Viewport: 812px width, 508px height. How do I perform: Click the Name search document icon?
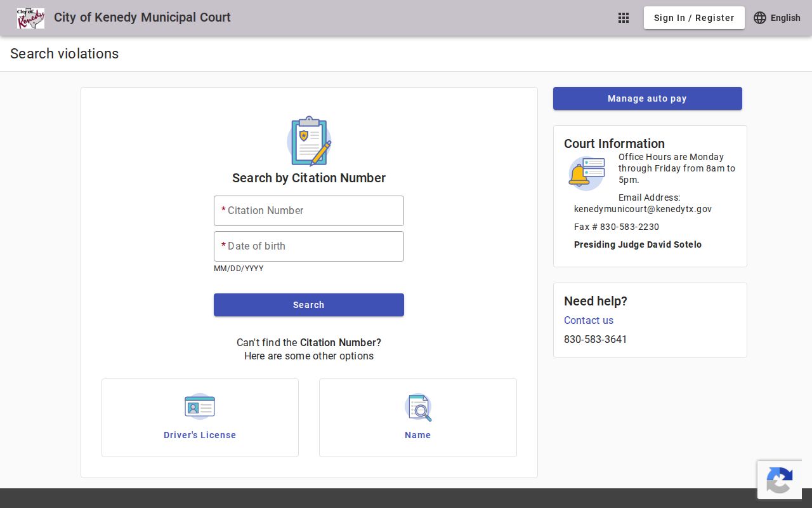pyautogui.click(x=418, y=407)
